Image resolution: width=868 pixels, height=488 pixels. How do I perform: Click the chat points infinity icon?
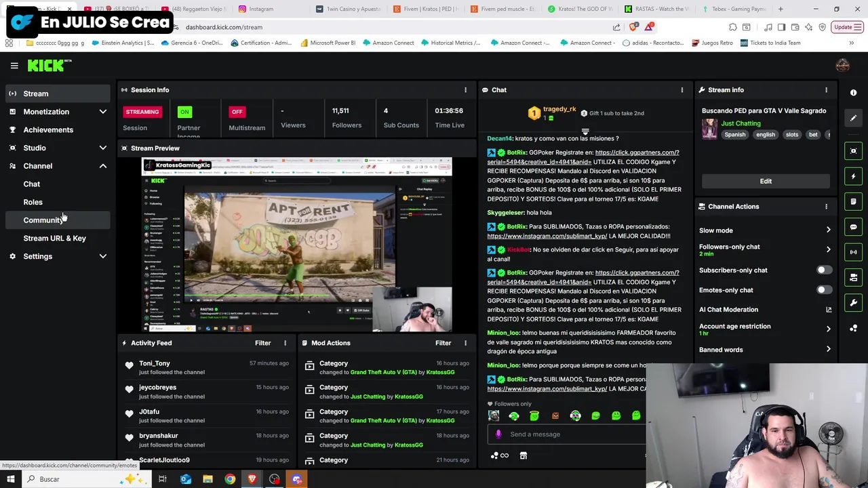(499, 455)
